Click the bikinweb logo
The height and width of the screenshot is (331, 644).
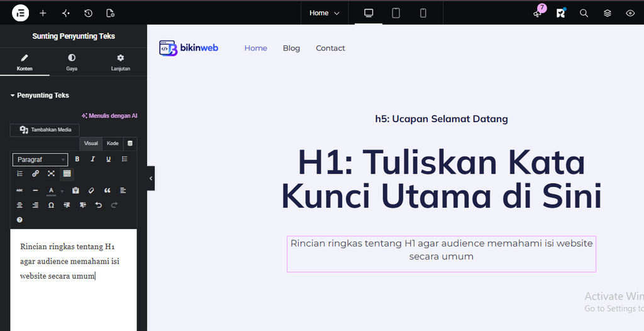click(189, 48)
